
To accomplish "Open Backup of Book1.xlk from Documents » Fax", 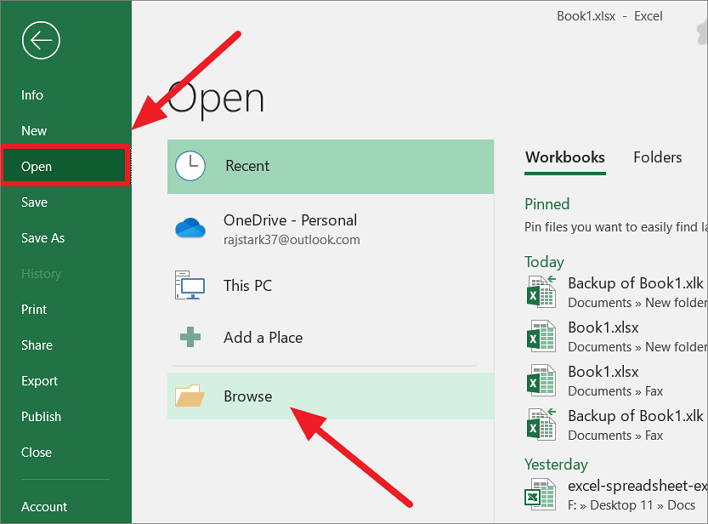I will click(616, 425).
